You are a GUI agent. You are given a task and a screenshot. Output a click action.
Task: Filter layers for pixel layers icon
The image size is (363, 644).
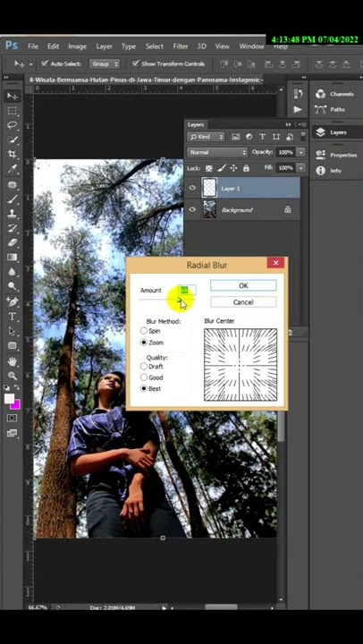236,137
